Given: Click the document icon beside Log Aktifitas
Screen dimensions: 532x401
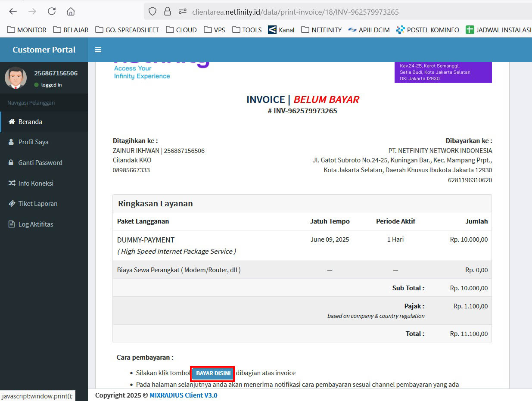Looking at the screenshot, I should tap(12, 224).
